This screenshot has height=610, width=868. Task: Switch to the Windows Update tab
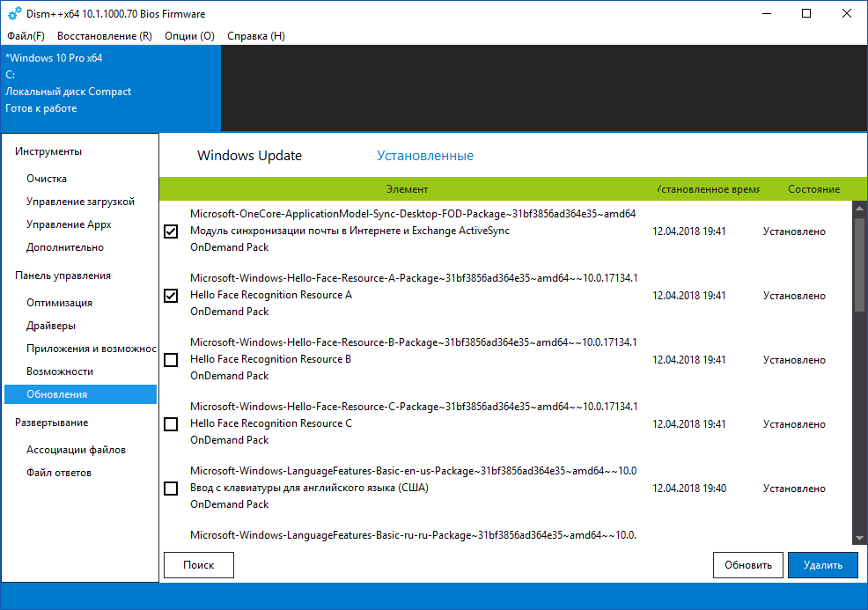(249, 156)
